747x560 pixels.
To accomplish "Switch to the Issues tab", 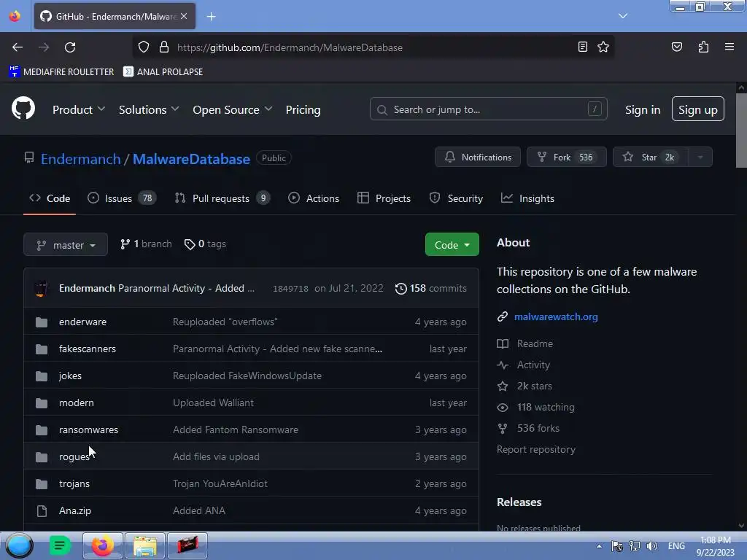I will [122, 198].
